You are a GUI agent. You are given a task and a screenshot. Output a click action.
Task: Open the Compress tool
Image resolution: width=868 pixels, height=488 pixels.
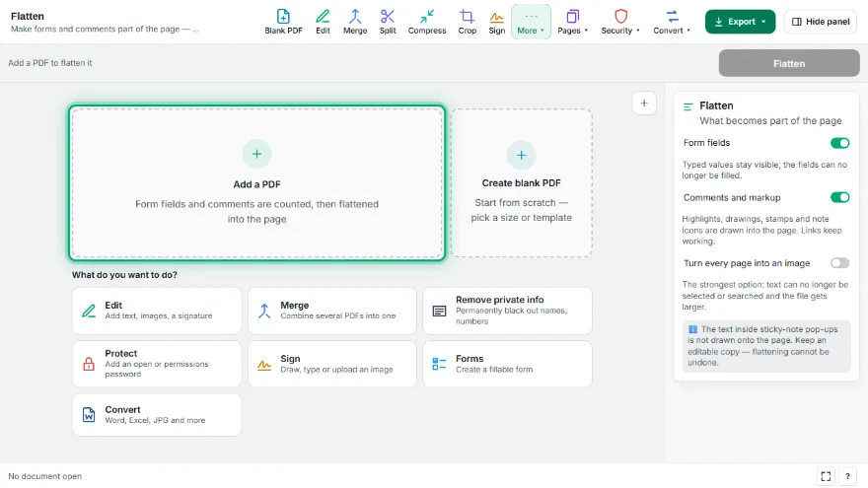427,22
